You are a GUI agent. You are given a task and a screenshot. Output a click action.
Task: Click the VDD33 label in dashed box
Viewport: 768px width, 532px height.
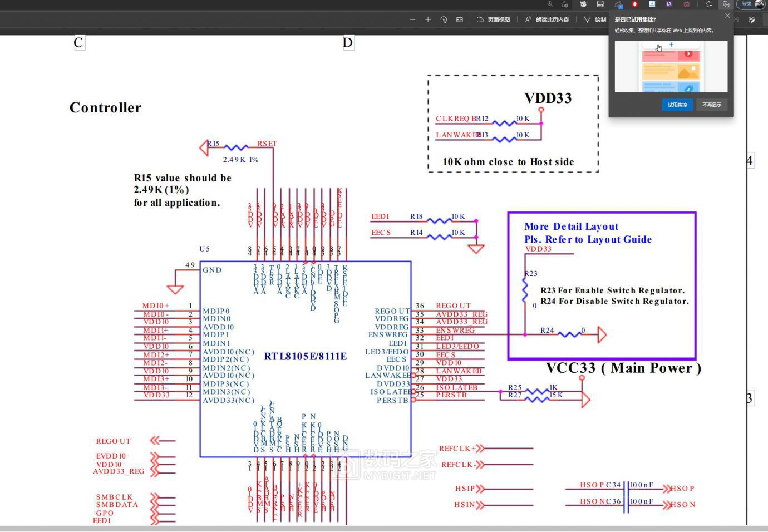(x=548, y=98)
